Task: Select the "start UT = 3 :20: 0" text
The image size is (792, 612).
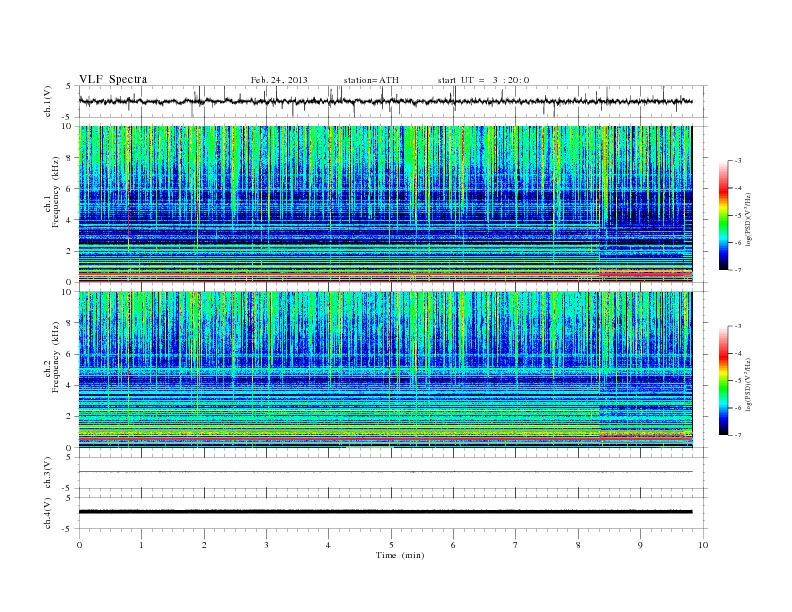Action: click(x=483, y=80)
